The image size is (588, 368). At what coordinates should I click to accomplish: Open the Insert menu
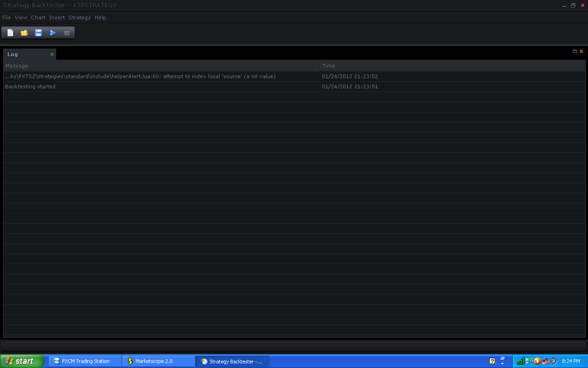(x=57, y=17)
